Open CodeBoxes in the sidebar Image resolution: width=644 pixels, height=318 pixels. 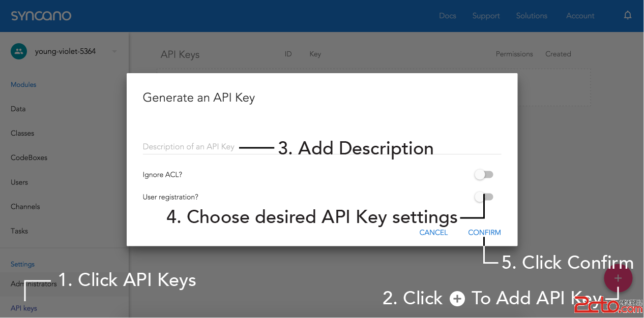29,157
